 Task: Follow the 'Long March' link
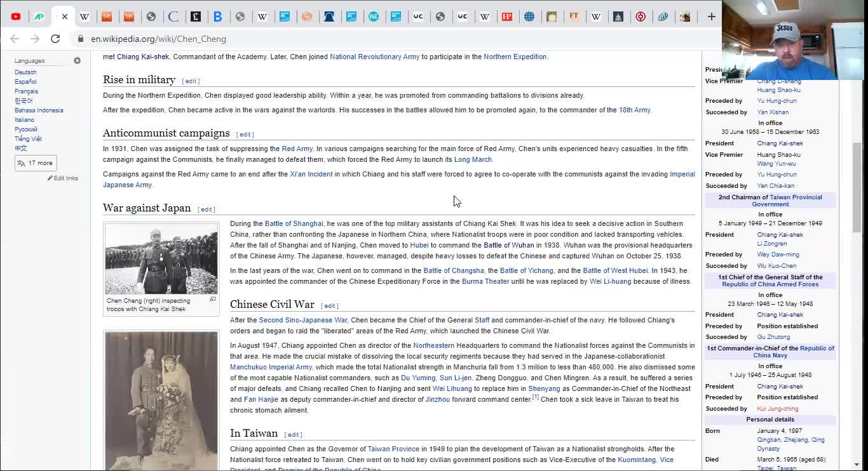473,159
